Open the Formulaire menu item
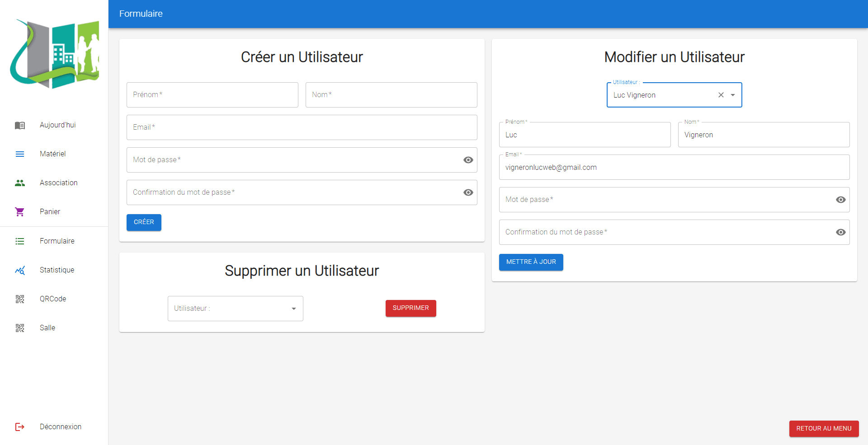This screenshot has width=868, height=445. 57,241
